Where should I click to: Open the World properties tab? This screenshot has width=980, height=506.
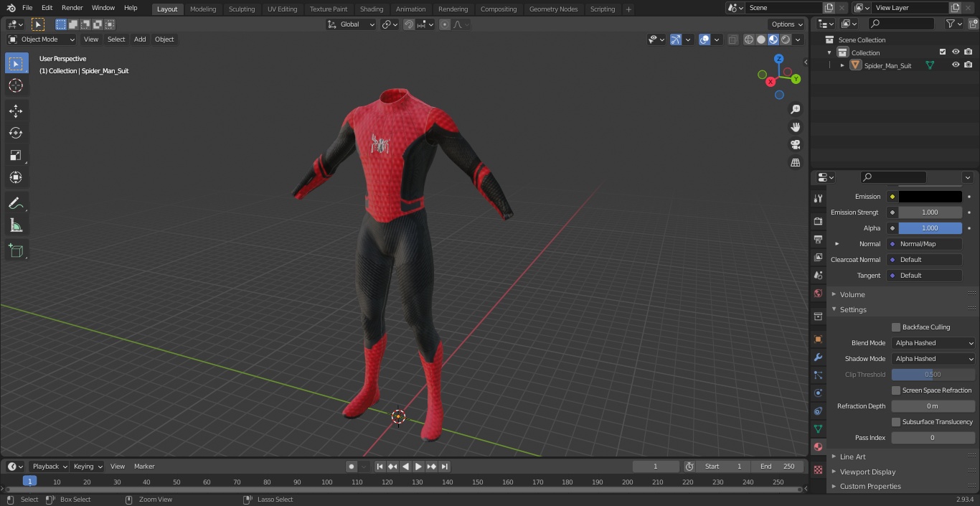point(818,293)
